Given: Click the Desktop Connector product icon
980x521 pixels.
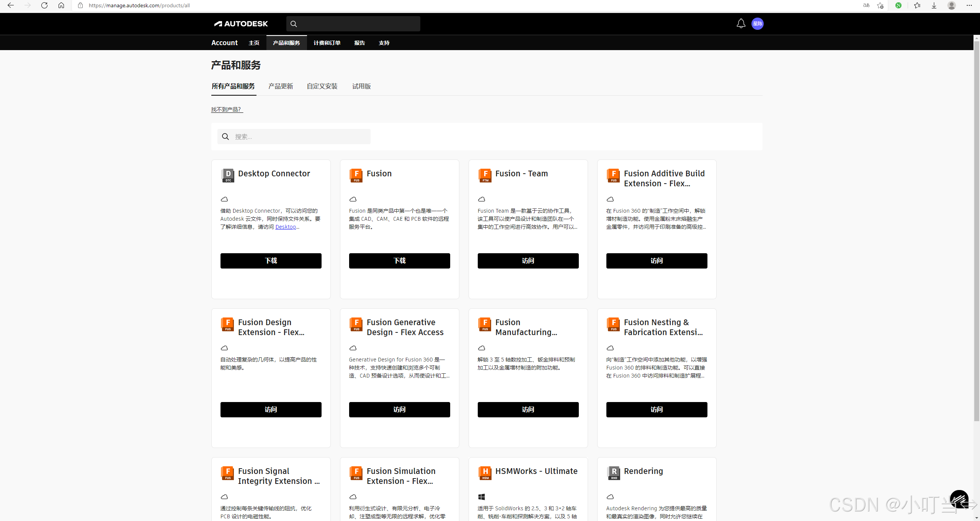Looking at the screenshot, I should [x=228, y=175].
